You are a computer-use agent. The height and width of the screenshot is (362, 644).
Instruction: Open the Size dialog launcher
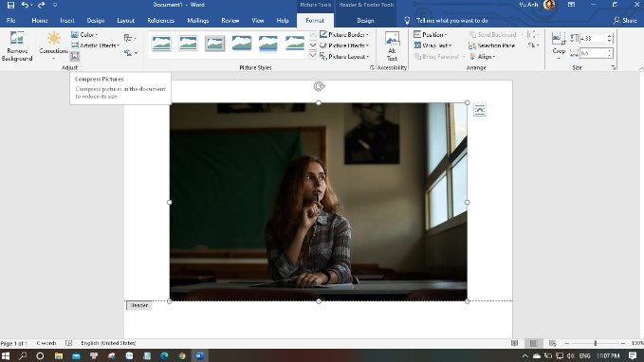pyautogui.click(x=614, y=67)
